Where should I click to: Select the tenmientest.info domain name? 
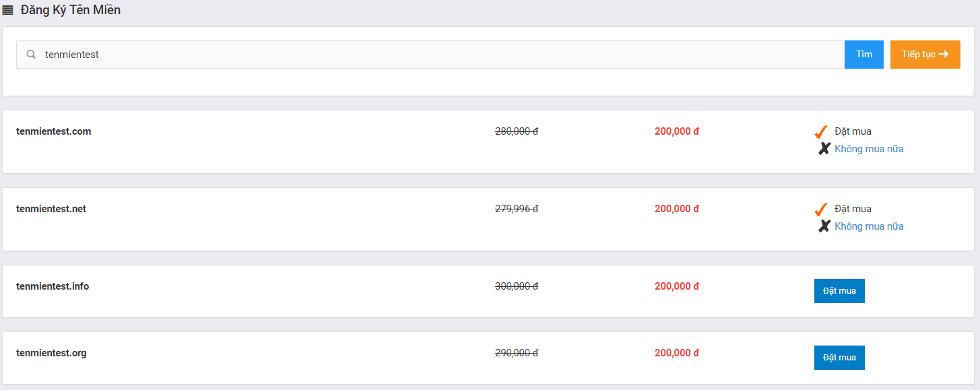[53, 286]
